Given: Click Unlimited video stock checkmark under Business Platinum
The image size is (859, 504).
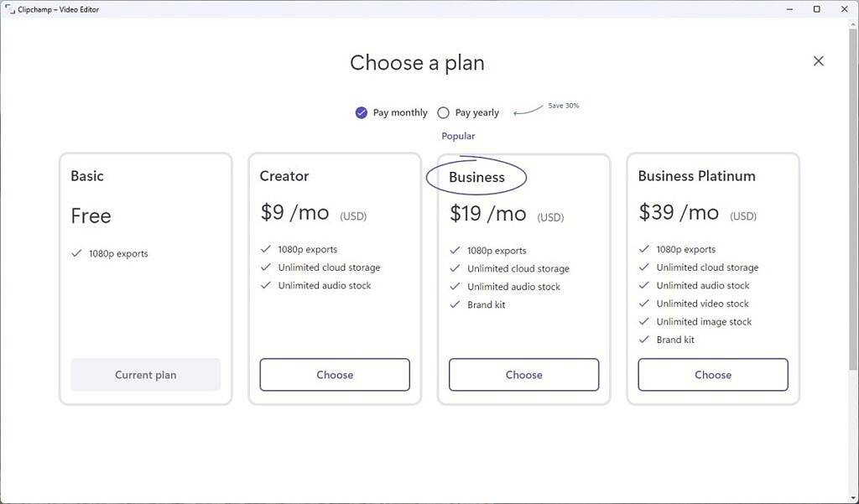Looking at the screenshot, I should 643,304.
